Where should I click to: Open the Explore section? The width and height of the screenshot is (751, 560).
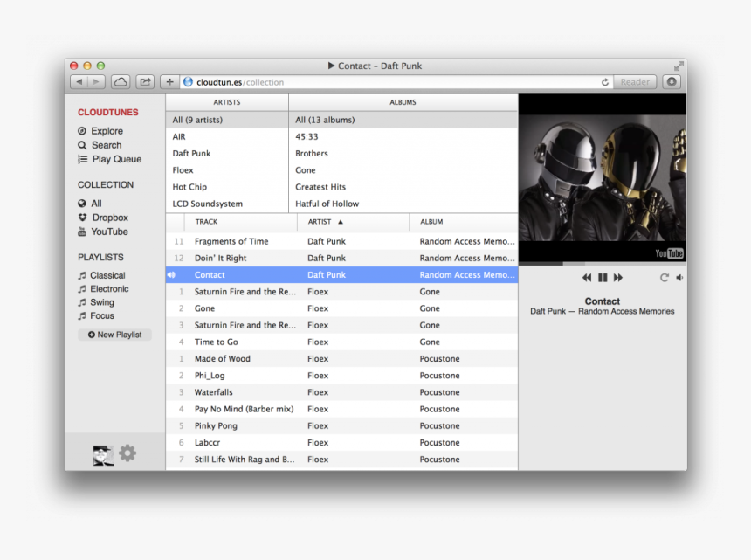100,131
